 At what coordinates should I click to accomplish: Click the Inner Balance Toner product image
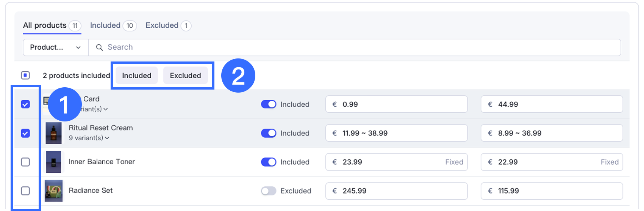coord(53,162)
